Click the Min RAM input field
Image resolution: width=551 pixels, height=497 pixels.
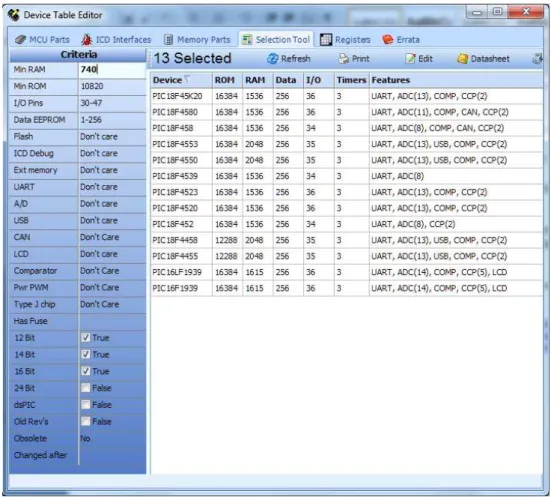click(112, 70)
